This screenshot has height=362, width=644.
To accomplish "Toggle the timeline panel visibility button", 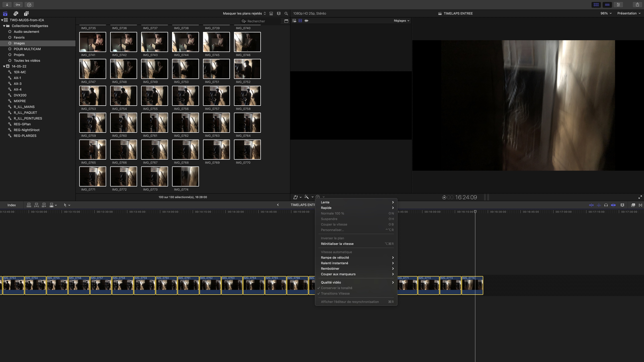I will [x=607, y=5].
